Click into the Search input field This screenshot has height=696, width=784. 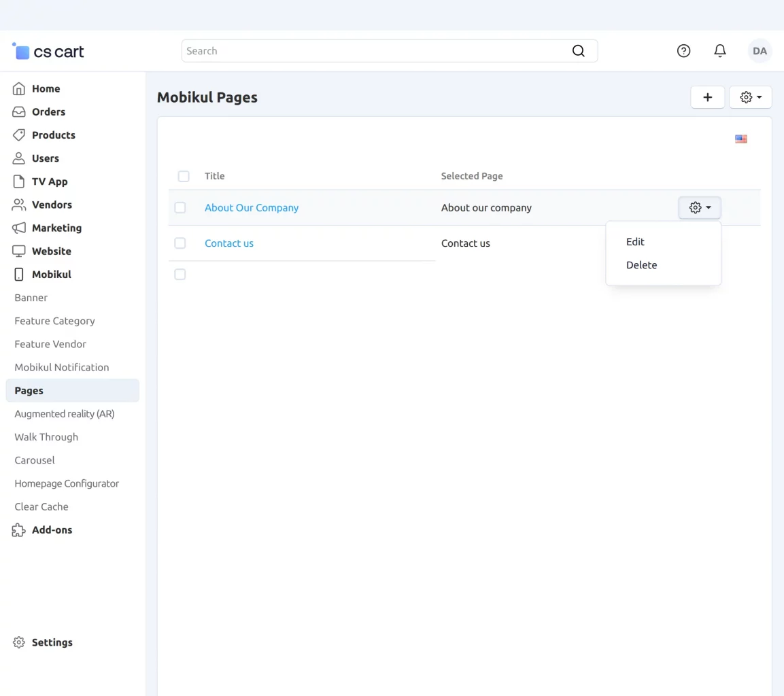[374, 51]
